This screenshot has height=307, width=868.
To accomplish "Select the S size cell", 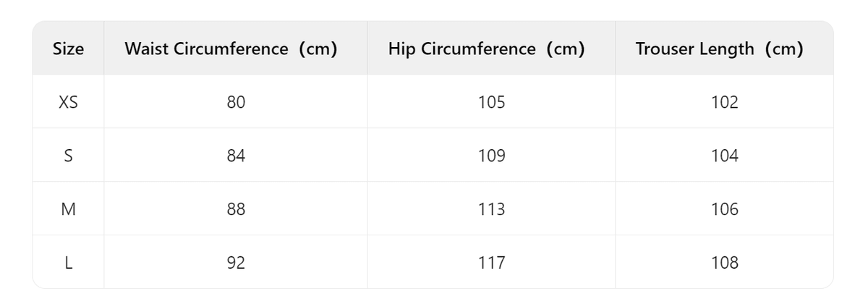I will [x=68, y=156].
